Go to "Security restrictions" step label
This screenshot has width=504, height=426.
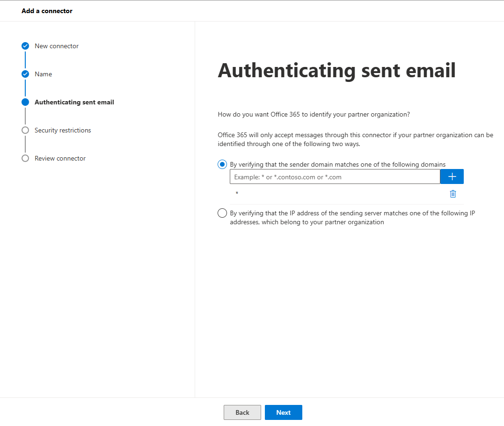pos(63,130)
